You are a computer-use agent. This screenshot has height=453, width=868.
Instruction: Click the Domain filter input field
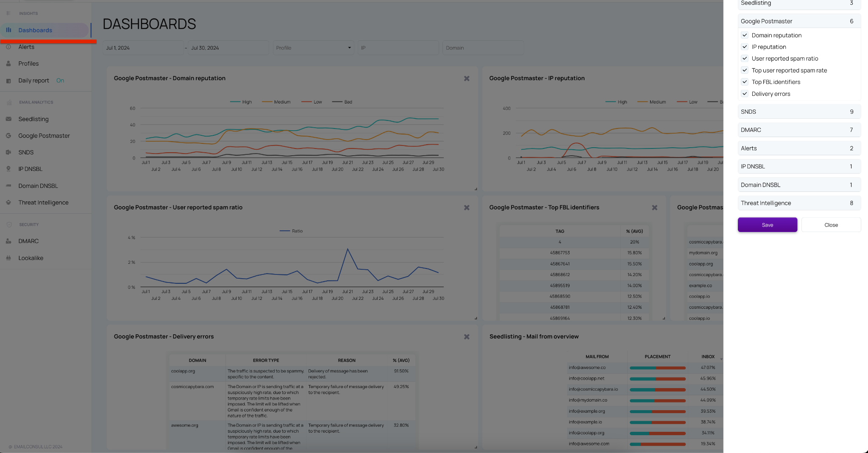[x=483, y=48]
